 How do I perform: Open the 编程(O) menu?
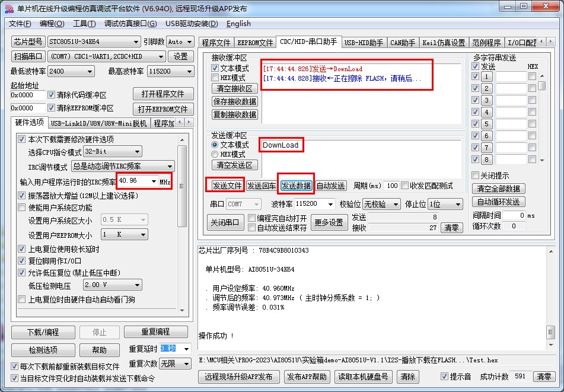52,24
